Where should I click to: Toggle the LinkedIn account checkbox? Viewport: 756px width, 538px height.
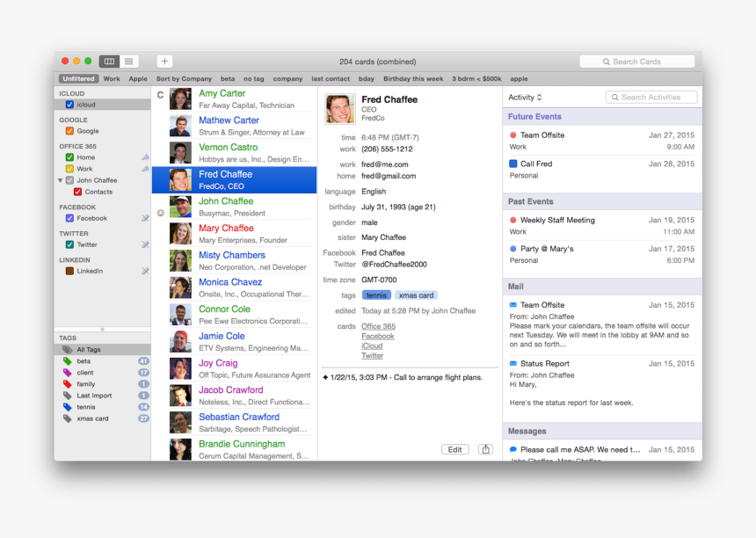[x=69, y=272]
